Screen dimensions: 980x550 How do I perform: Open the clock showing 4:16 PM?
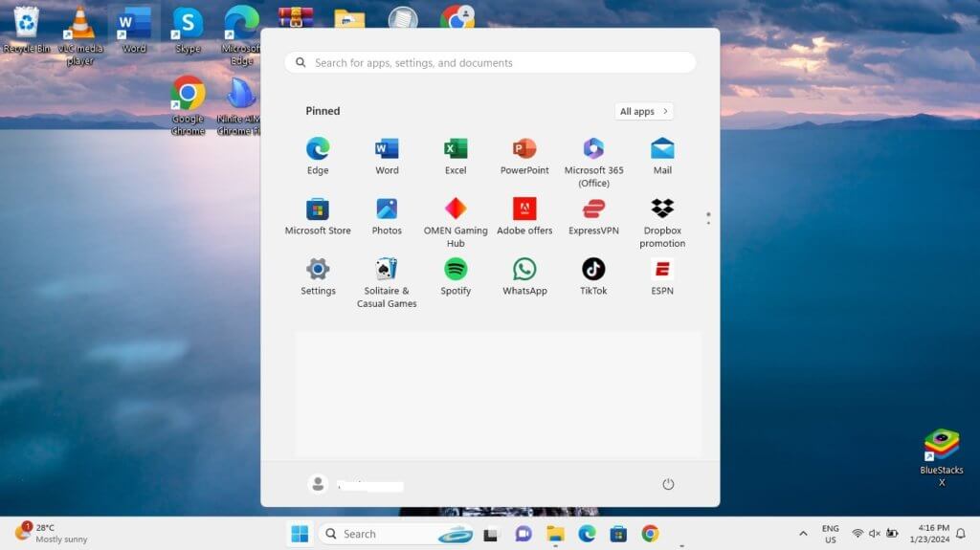930,534
